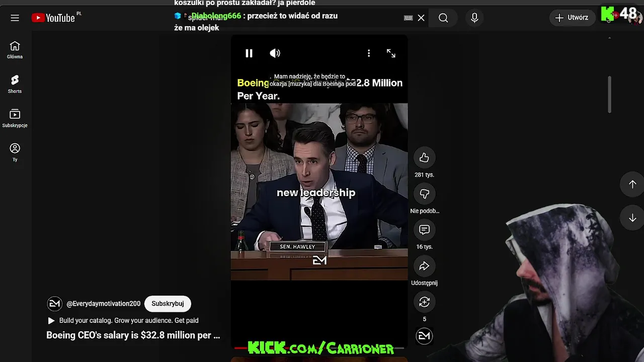Click the Utwórz create button
The width and height of the screenshot is (644, 362).
[x=572, y=18]
